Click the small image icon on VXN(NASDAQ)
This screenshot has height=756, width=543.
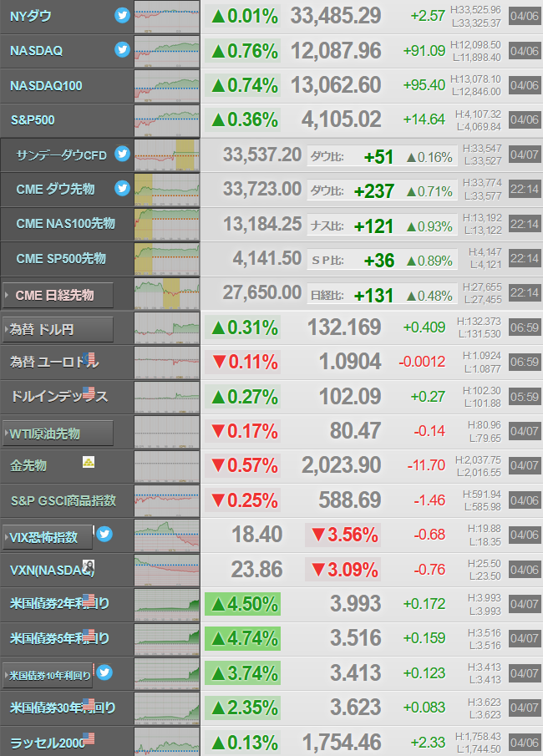89,566
